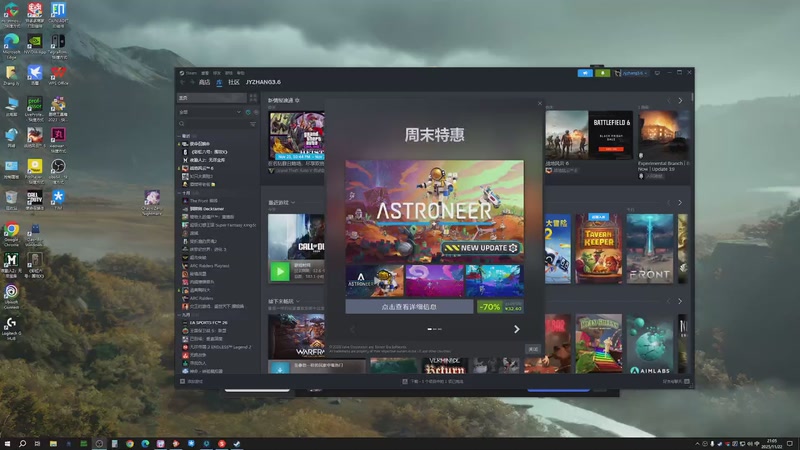The height and width of the screenshot is (450, 800).
Task: Open the Aimlabs game cover
Action: click(649, 344)
